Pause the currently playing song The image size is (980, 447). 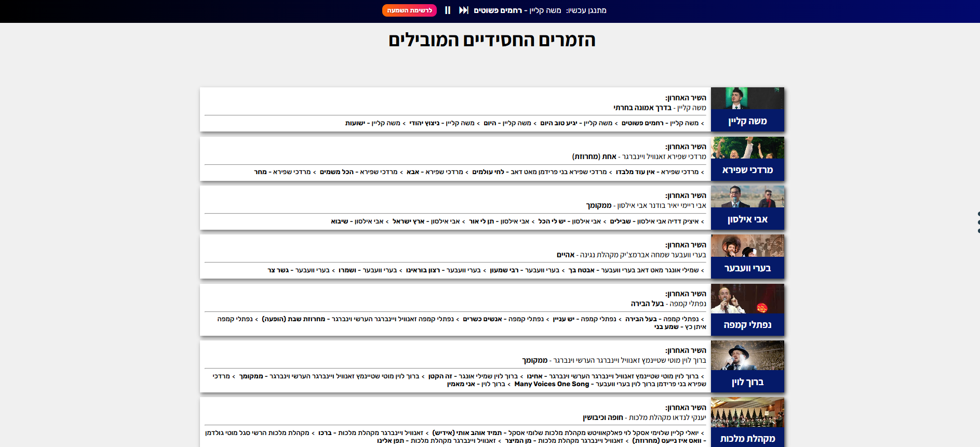[x=448, y=10]
